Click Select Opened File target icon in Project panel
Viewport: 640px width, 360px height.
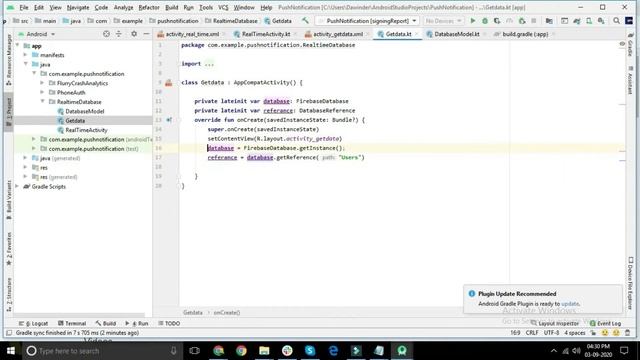tap(107, 34)
